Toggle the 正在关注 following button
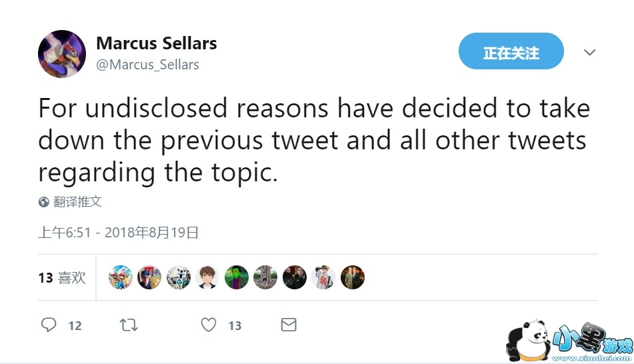Image resolution: width=634 pixels, height=364 pixels. [x=511, y=51]
